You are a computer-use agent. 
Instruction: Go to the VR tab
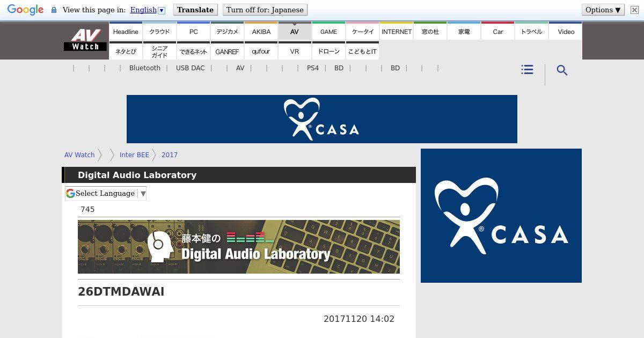tap(295, 51)
